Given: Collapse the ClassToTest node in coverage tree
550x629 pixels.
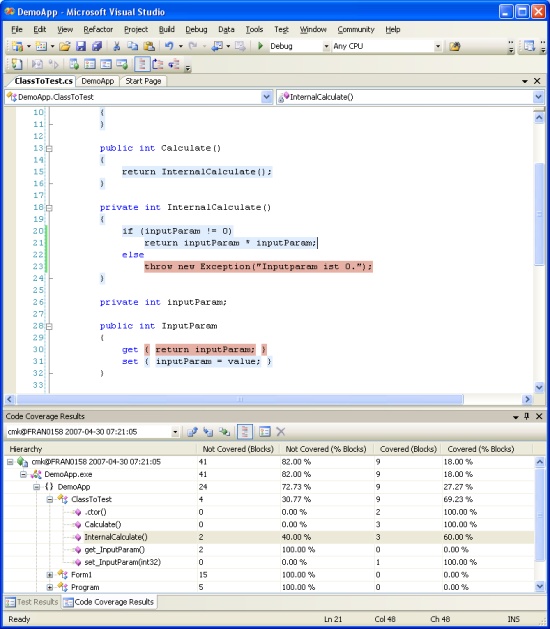Looking at the screenshot, I should coord(49,499).
